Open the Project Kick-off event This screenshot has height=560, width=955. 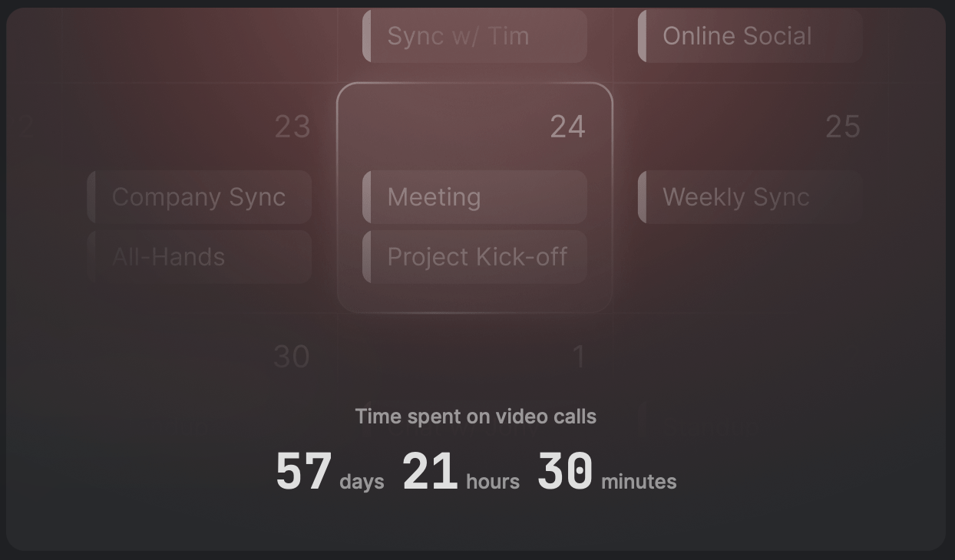tap(474, 257)
